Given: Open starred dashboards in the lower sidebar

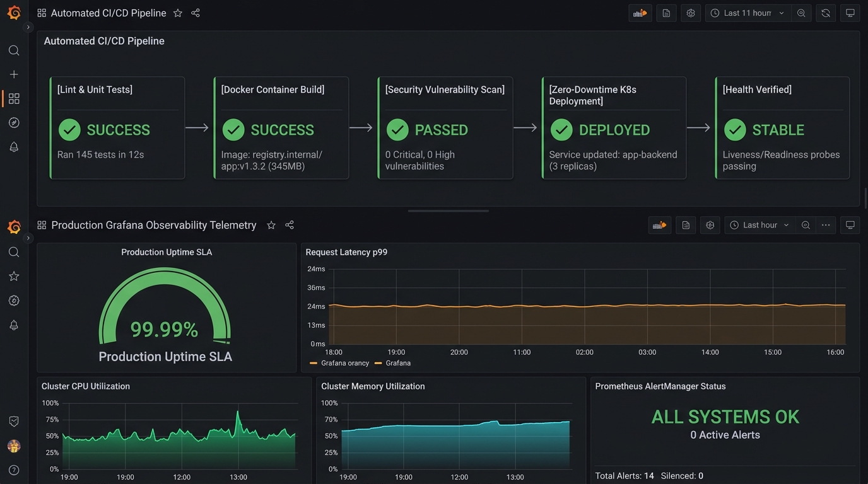Looking at the screenshot, I should pyautogui.click(x=14, y=276).
